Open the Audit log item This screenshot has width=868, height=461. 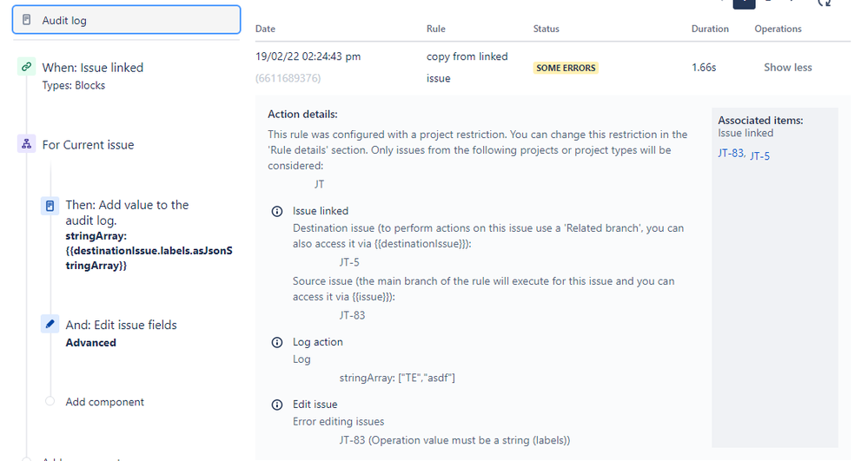pyautogui.click(x=126, y=20)
